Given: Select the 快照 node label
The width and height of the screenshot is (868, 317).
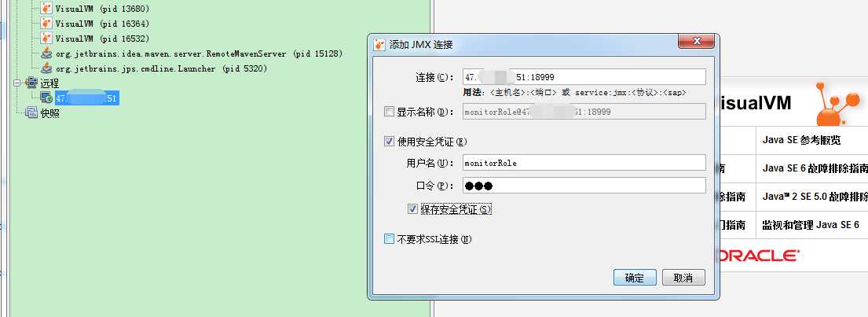Looking at the screenshot, I should coord(49,113).
